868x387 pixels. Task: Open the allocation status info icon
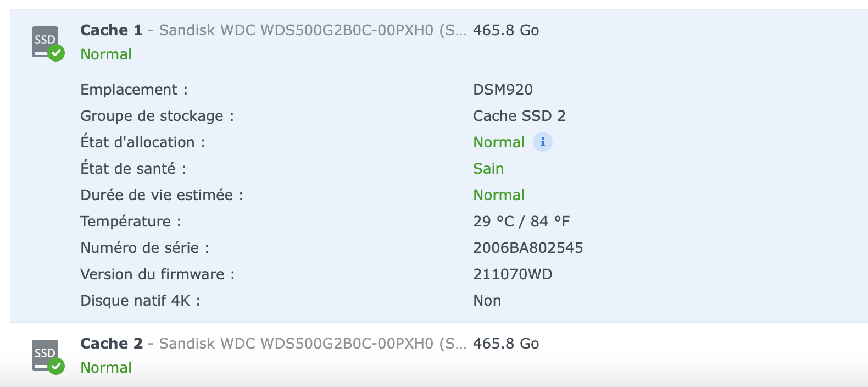tap(542, 142)
